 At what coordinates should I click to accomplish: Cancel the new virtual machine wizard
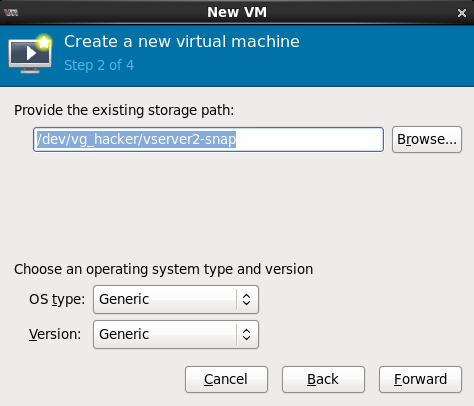pyautogui.click(x=226, y=379)
